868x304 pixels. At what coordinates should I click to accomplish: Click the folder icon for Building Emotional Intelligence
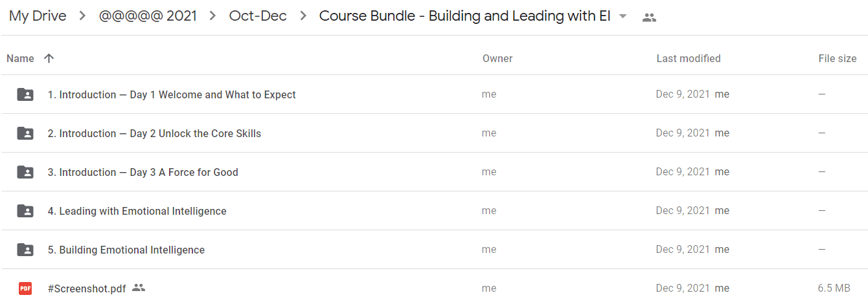(25, 250)
